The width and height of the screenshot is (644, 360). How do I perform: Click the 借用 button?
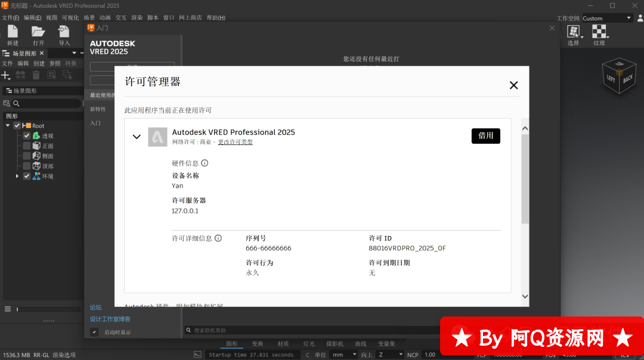coord(486,136)
